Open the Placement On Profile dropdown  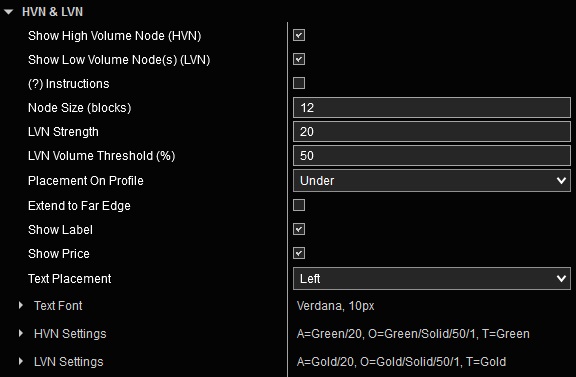[x=432, y=180]
